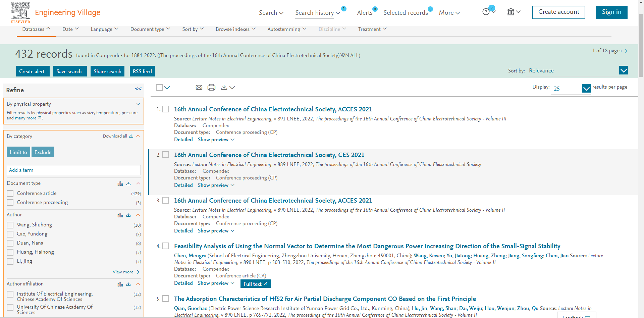Click the Limit to button
This screenshot has height=318, width=644.
pos(18,152)
